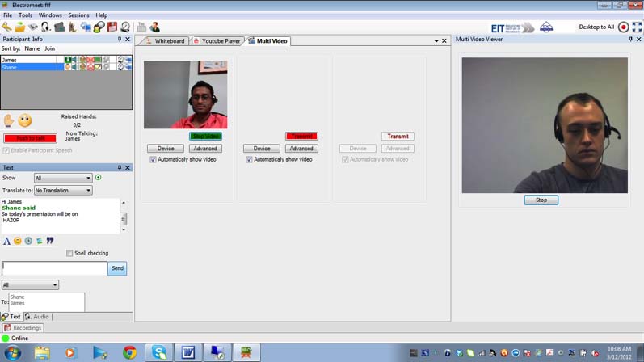
Task: Open the Tools menu
Action: click(25, 15)
